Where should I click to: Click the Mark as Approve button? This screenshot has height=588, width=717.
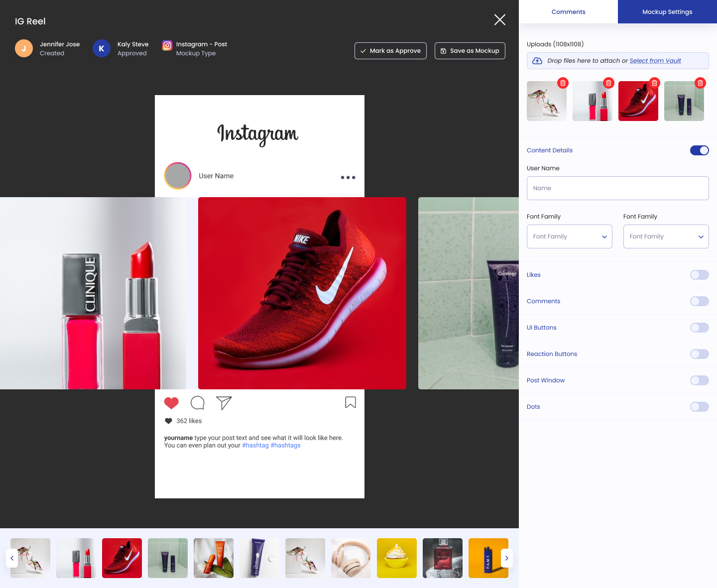tap(390, 51)
